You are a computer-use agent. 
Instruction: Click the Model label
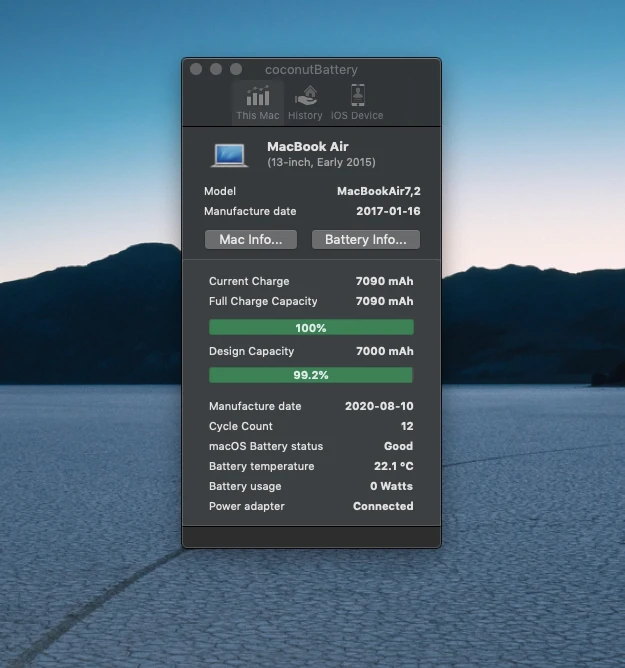click(220, 191)
